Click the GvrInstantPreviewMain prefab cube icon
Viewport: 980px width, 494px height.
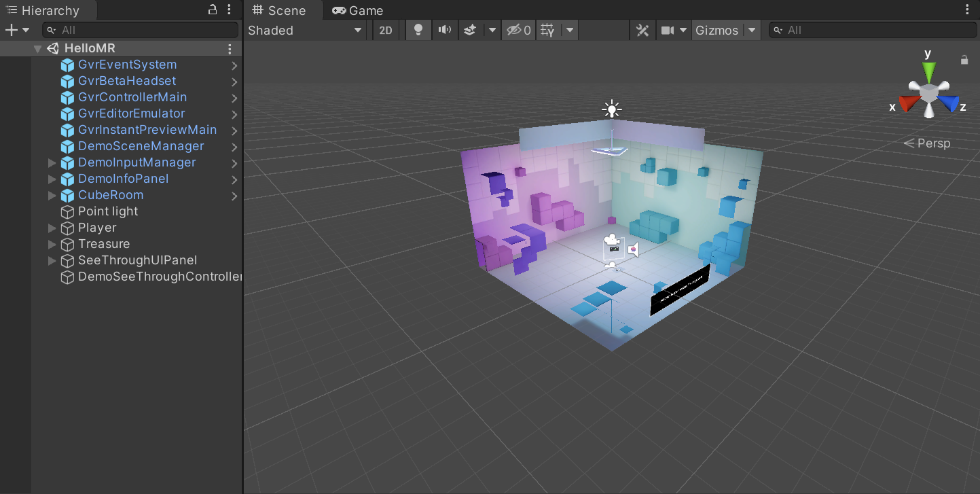(x=67, y=130)
